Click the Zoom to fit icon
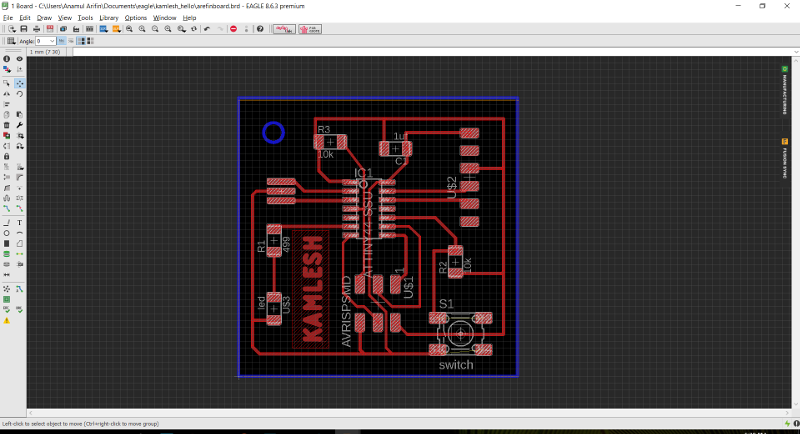 pos(130,29)
